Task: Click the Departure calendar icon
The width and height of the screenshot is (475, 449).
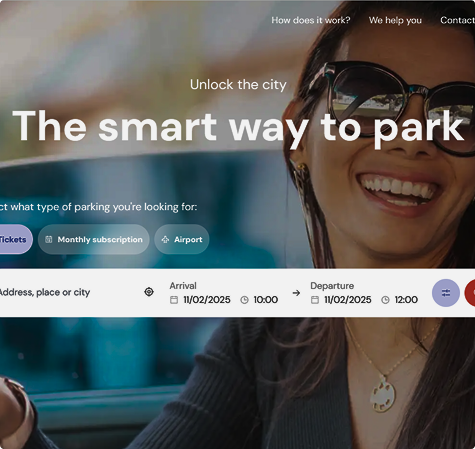Action: (x=315, y=300)
